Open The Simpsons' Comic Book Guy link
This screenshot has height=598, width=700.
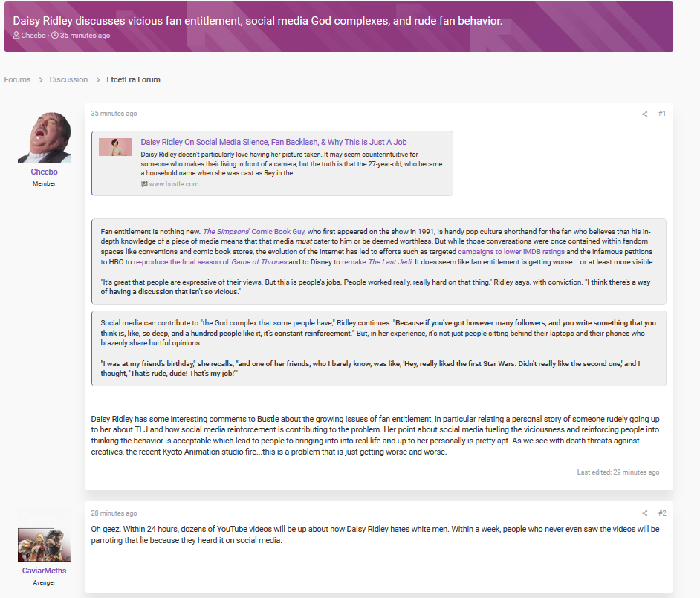click(254, 231)
